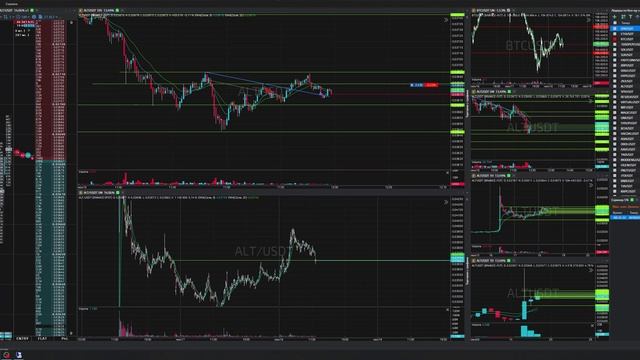Toggle the green indicator in the bottom main chart header
Image resolution: width=640 pixels, height=360 pixels.
(x=118, y=192)
